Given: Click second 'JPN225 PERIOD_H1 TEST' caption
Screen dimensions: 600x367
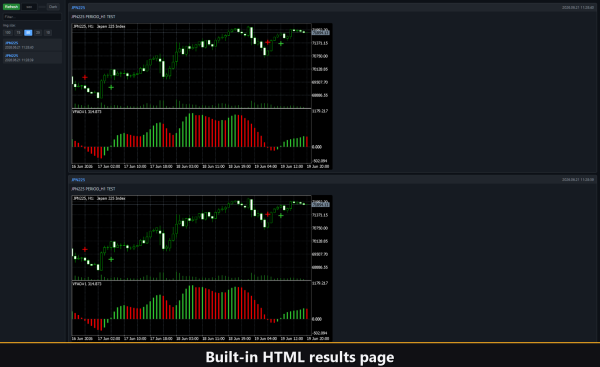Looking at the screenshot, I should (93, 189).
